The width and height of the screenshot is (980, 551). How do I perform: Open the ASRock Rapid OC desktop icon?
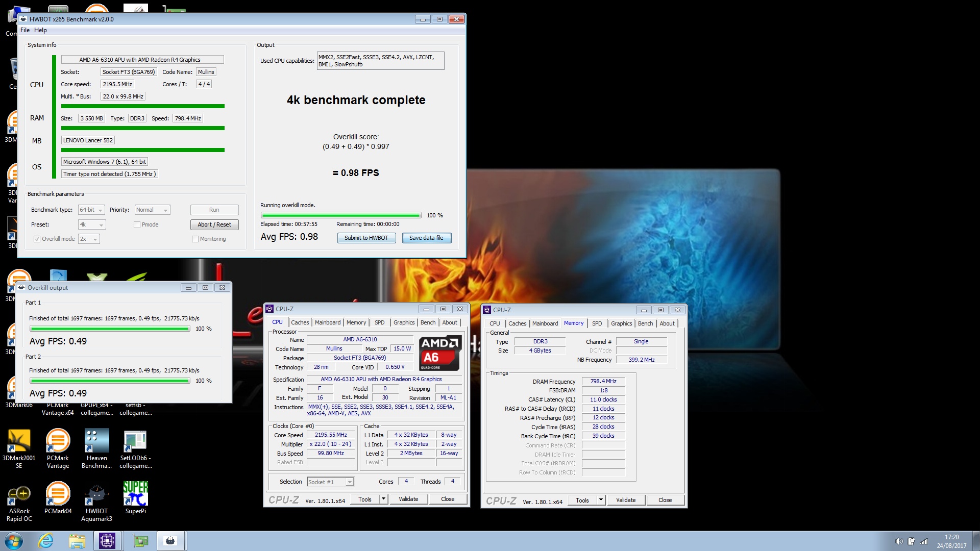tap(19, 503)
